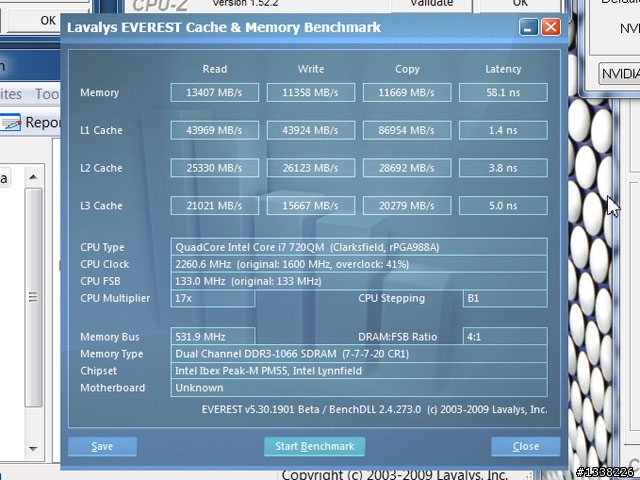The height and width of the screenshot is (480, 640).
Task: Select L2 Cache Copy value 28692 MB/s
Action: pyautogui.click(x=407, y=168)
